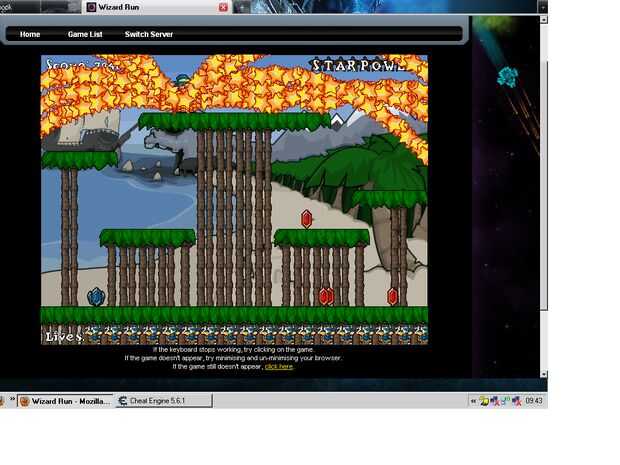The height and width of the screenshot is (465, 620).
Task: Click the scrollbar up arrow
Action: tap(544, 19)
